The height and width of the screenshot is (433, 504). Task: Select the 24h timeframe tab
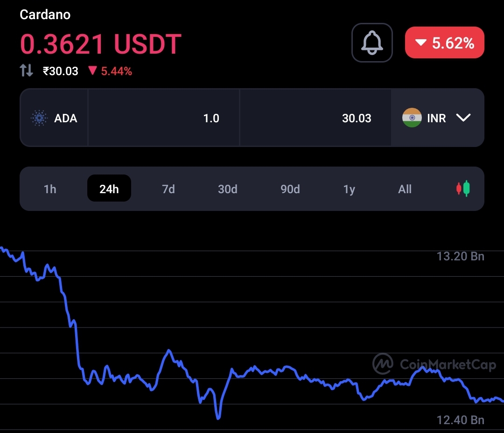(x=109, y=189)
